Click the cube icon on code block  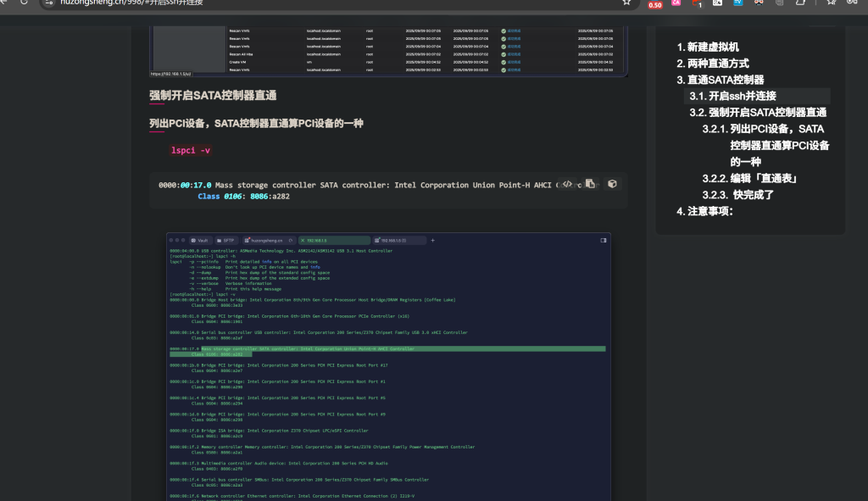[x=612, y=184]
